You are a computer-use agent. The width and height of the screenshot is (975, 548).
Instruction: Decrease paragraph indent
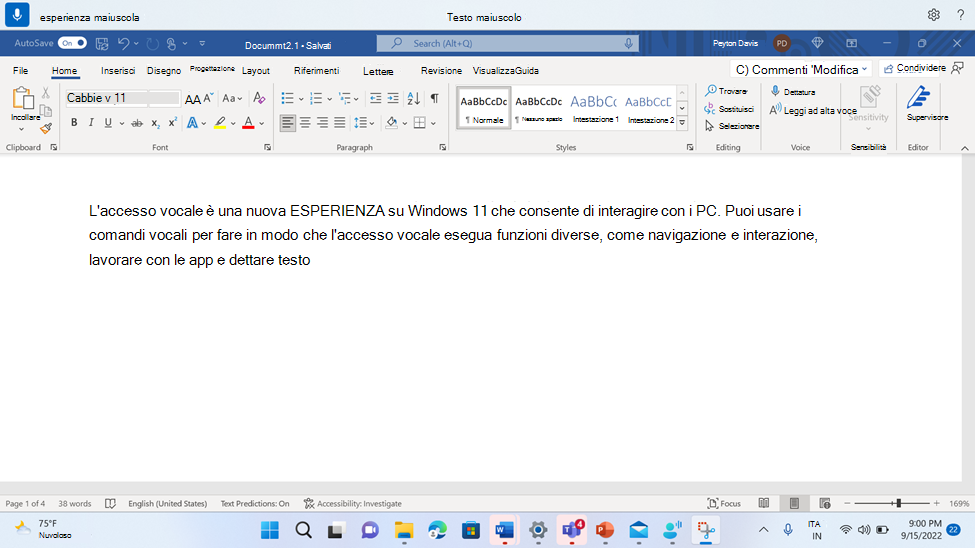click(x=376, y=98)
